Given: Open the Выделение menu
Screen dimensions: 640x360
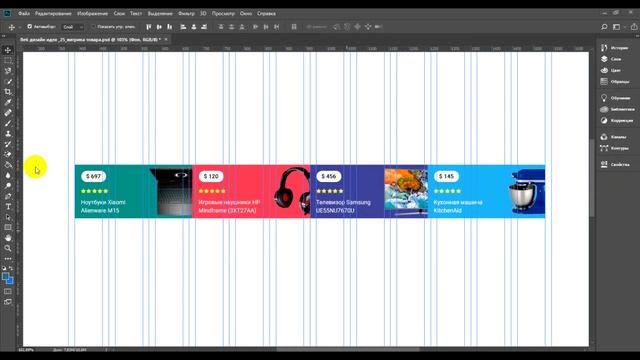Looking at the screenshot, I should coord(160,13).
